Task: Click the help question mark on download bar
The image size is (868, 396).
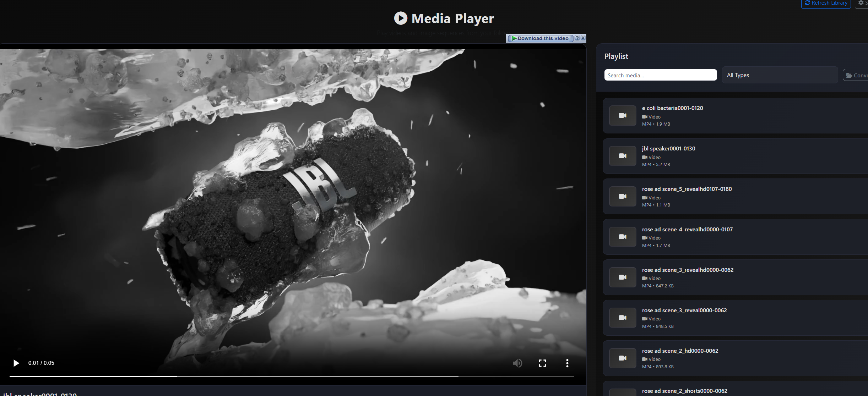Action: tap(577, 38)
